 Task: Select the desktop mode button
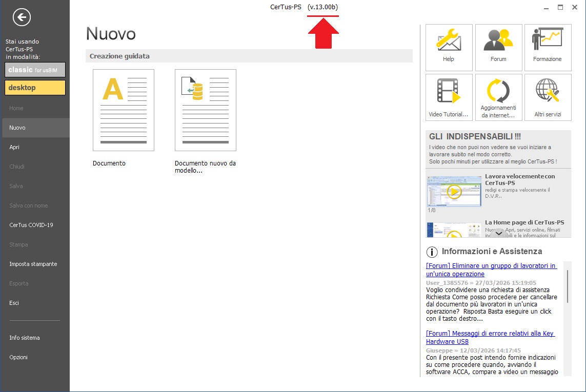pos(35,88)
